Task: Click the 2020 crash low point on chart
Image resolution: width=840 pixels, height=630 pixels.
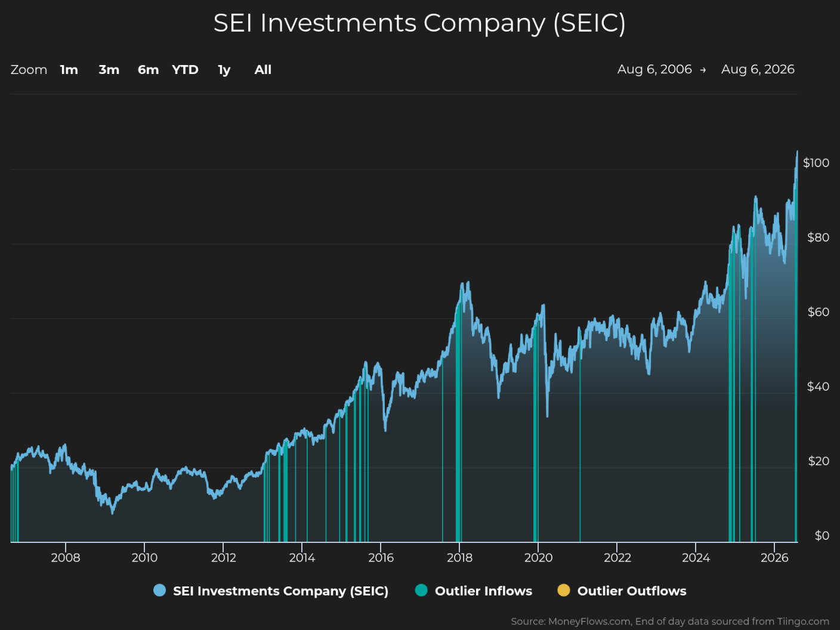Action: [x=547, y=415]
